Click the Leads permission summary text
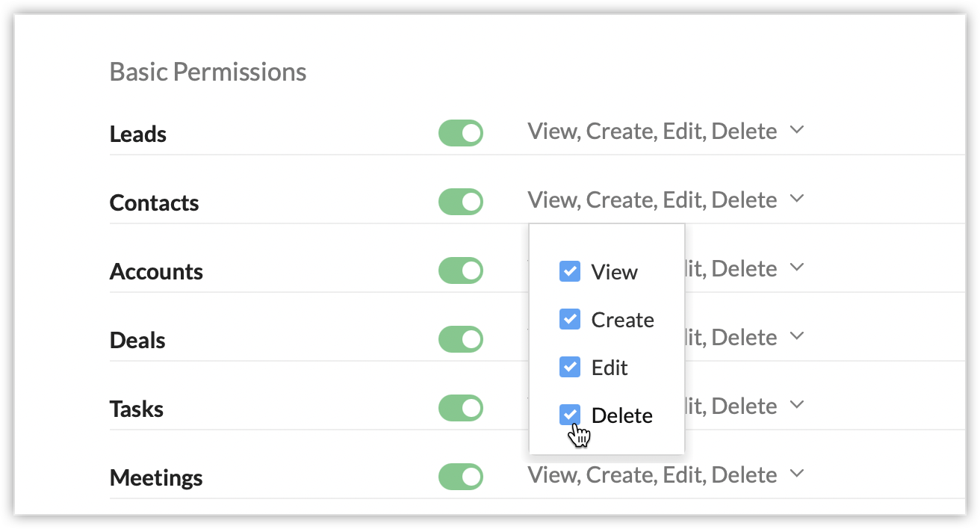 point(652,132)
